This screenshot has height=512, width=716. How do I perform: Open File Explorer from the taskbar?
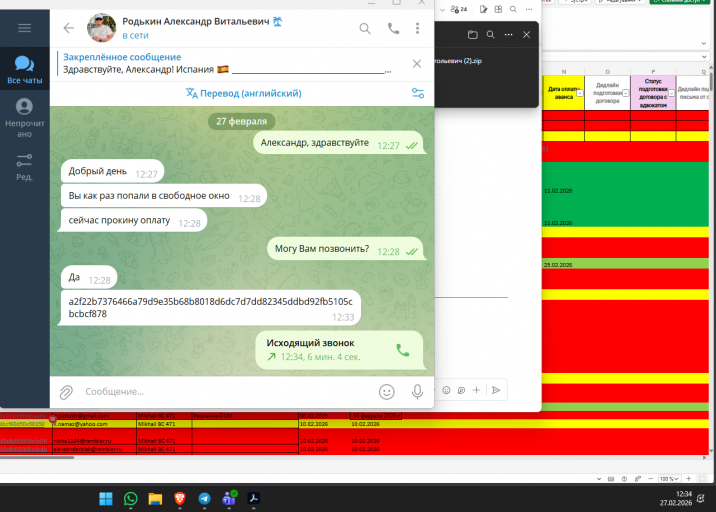coord(155,499)
